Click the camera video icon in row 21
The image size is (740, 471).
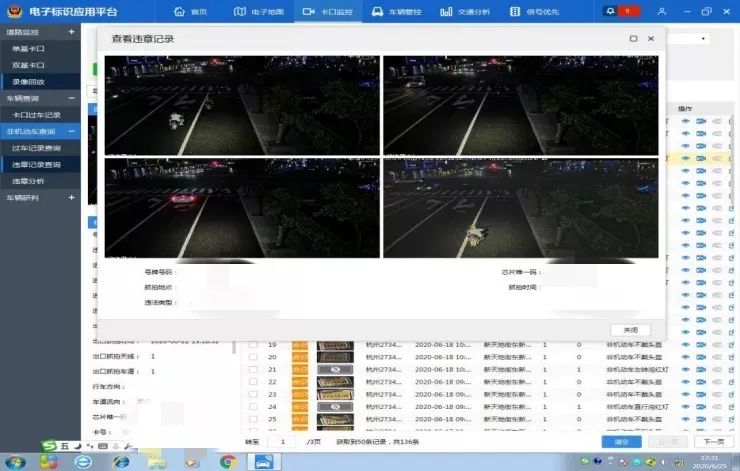coord(701,370)
